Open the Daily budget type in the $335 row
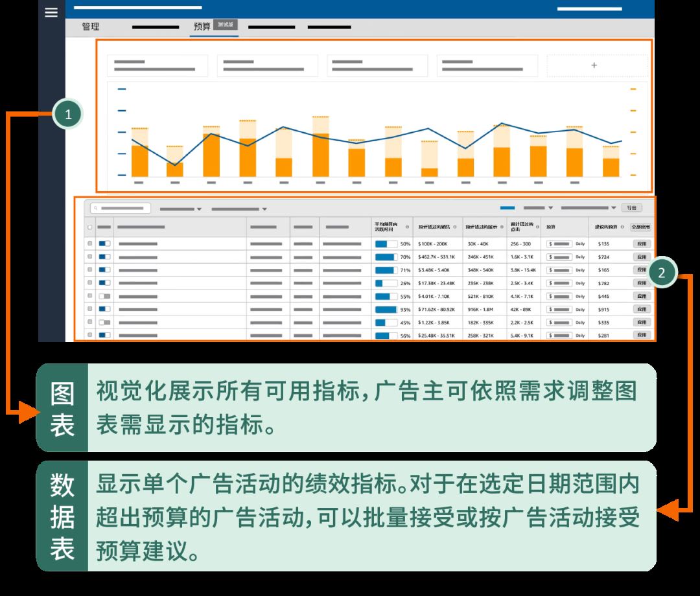Image resolution: width=700 pixels, height=596 pixels. (x=580, y=323)
